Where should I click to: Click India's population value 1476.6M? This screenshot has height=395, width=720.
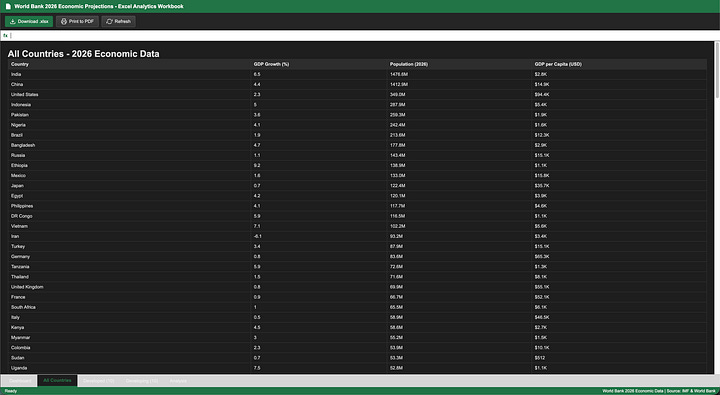[x=399, y=74]
